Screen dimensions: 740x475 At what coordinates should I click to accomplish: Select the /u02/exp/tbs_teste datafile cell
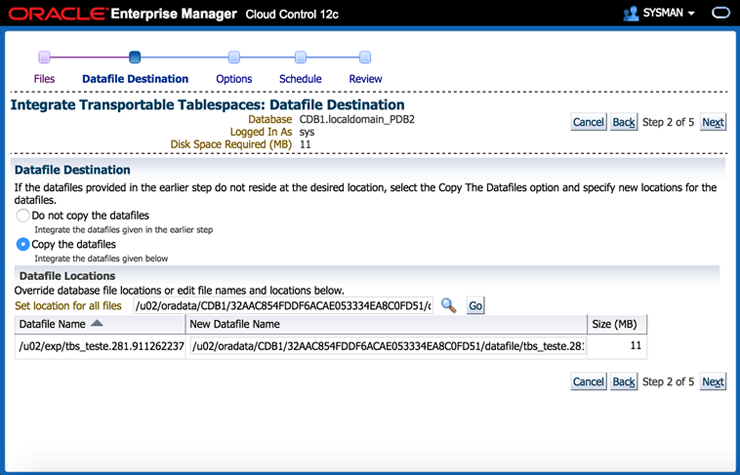[x=100, y=347]
